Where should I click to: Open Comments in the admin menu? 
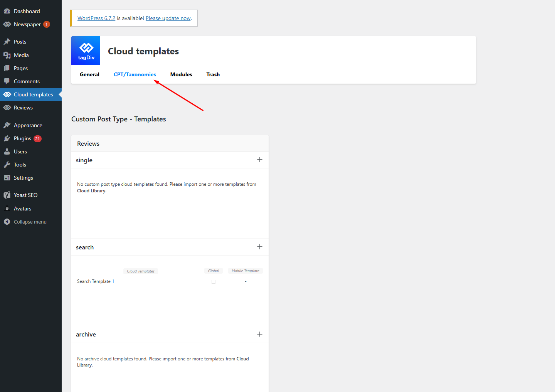pos(31,81)
